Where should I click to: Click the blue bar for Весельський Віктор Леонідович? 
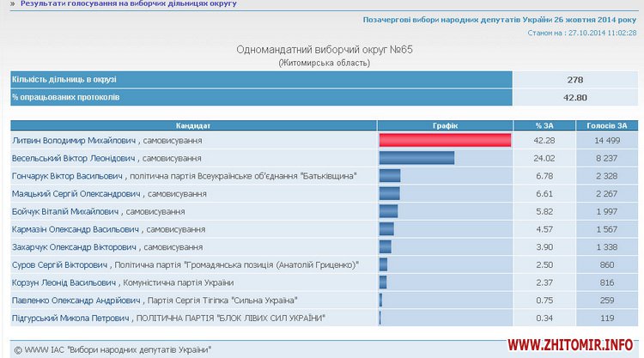coord(416,158)
